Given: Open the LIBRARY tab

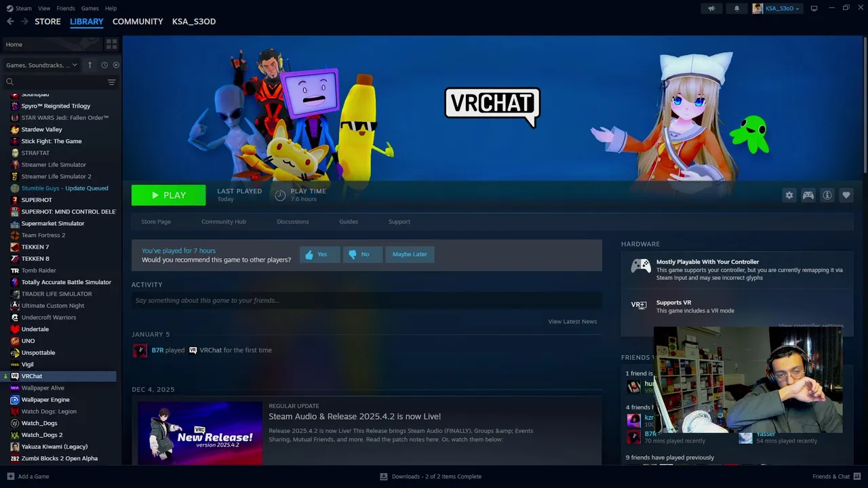Looking at the screenshot, I should pyautogui.click(x=87, y=22).
